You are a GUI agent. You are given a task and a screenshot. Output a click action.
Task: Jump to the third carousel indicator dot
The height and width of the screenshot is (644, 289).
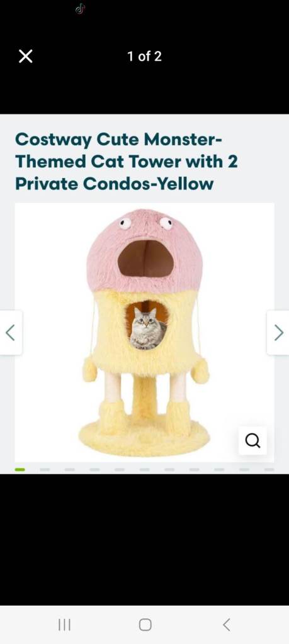pyautogui.click(x=69, y=469)
